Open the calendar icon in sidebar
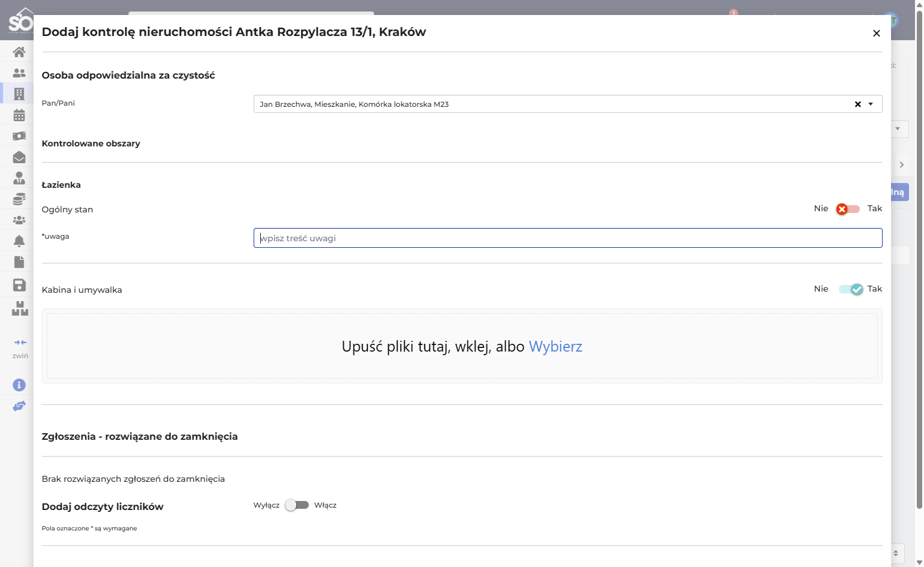 (x=19, y=115)
